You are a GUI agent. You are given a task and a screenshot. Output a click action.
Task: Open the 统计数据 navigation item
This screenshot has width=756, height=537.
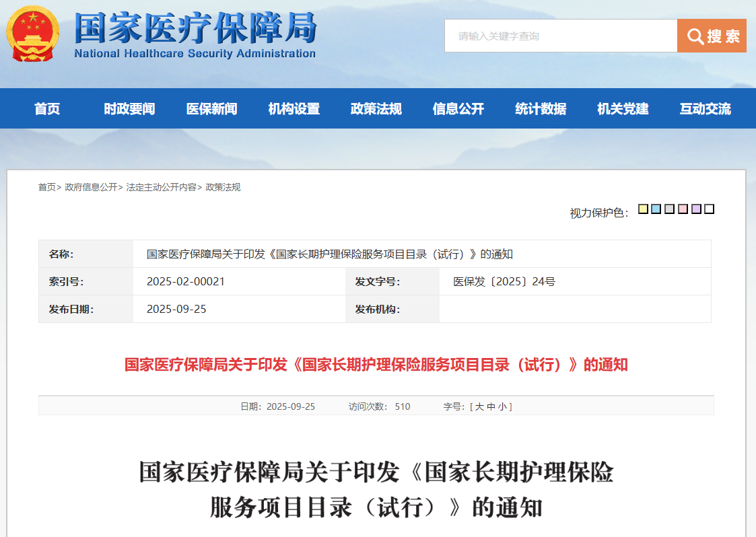coord(540,109)
